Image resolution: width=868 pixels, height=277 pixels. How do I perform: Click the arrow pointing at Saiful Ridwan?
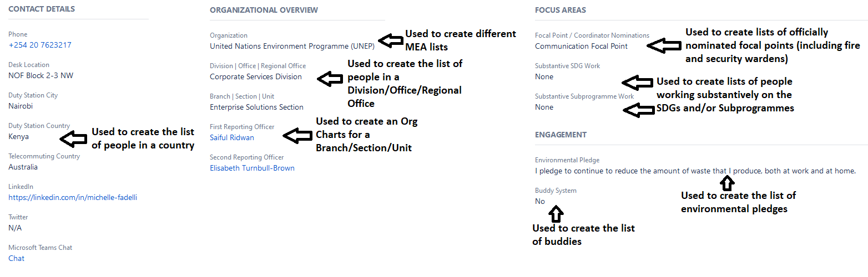(x=296, y=135)
